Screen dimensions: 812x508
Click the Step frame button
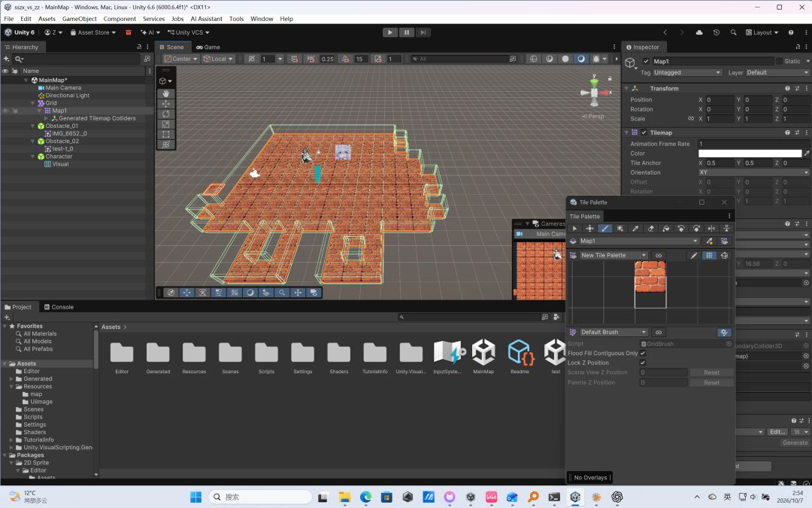point(423,32)
